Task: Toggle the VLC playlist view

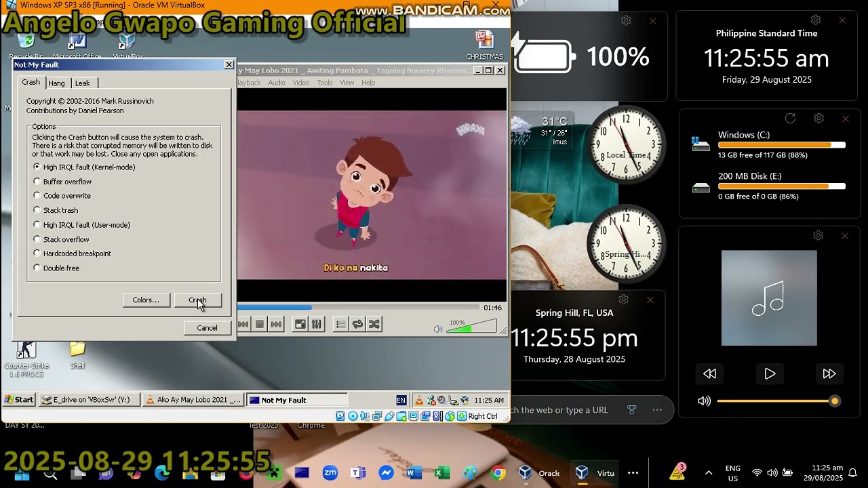Action: tap(340, 325)
